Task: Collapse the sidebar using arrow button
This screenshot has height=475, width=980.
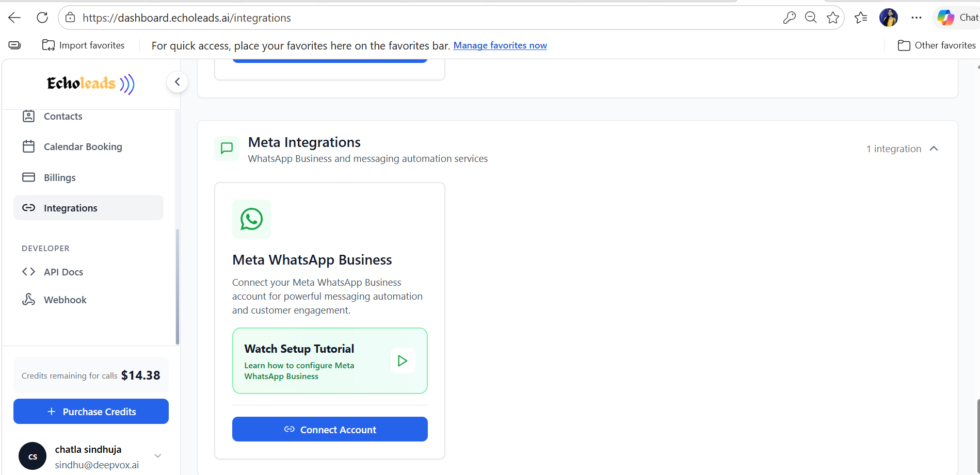Action: [x=177, y=81]
